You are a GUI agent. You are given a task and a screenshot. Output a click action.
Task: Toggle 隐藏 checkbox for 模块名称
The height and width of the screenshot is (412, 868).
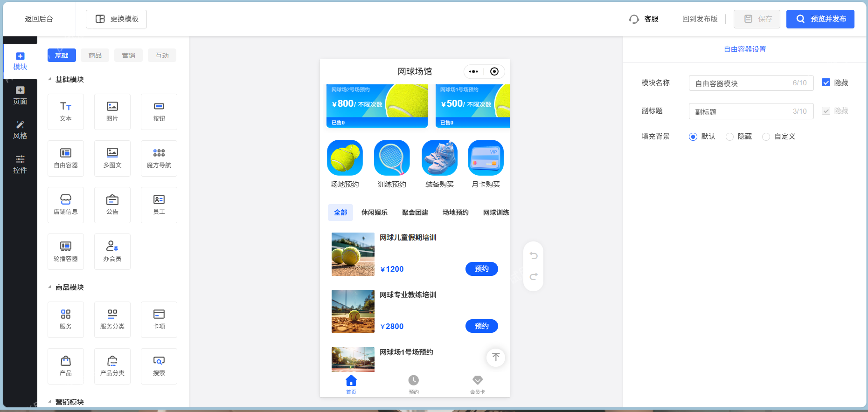[x=826, y=82]
